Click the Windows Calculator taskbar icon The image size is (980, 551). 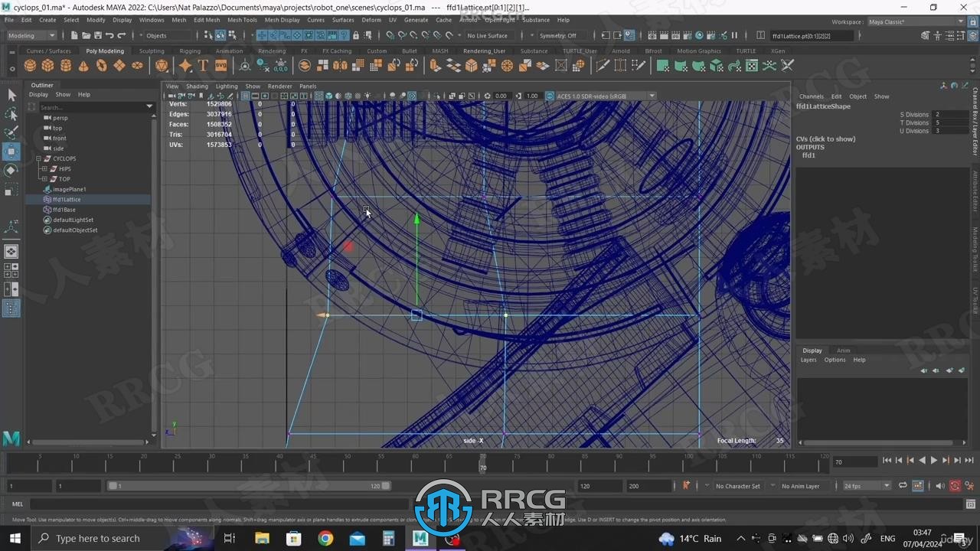[388, 538]
